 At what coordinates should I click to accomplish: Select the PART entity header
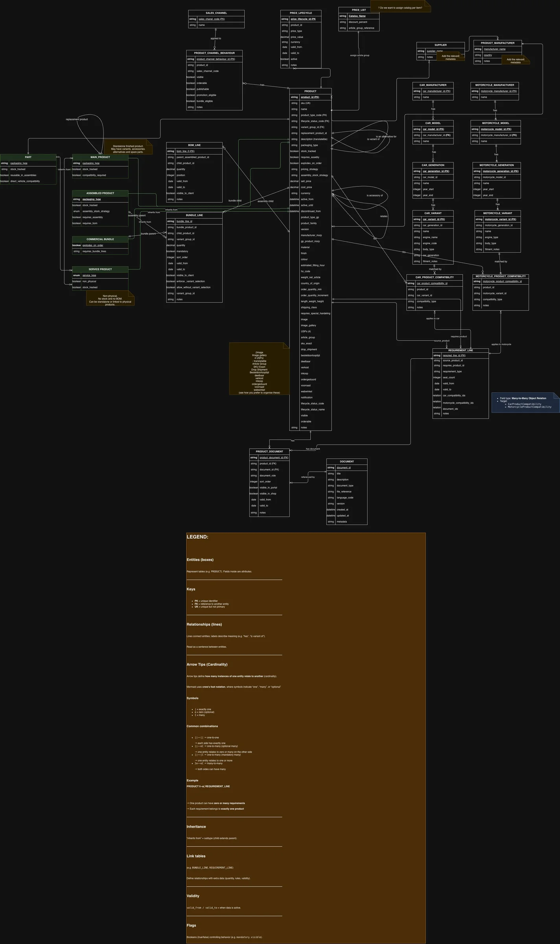[x=28, y=157]
